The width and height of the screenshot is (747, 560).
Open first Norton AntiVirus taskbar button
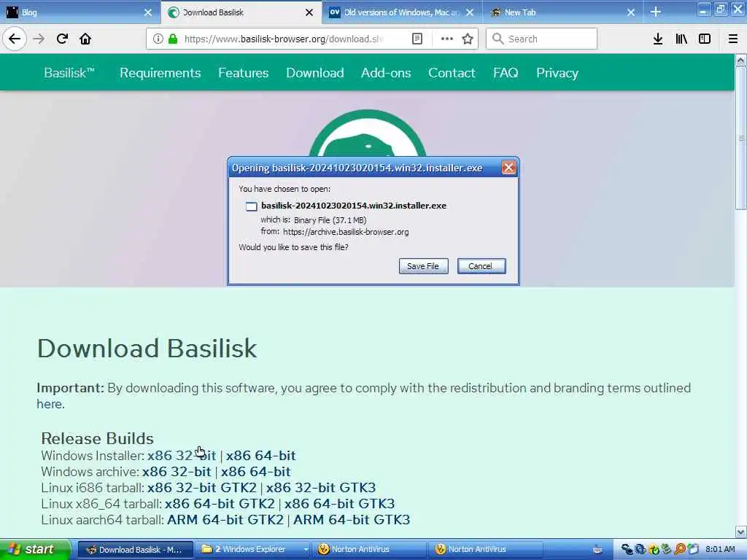pos(369,550)
